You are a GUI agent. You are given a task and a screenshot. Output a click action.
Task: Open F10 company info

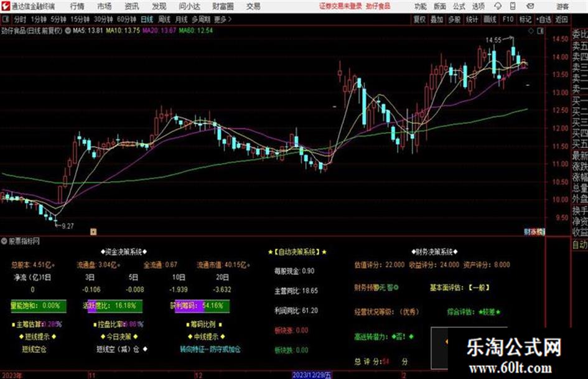click(508, 19)
